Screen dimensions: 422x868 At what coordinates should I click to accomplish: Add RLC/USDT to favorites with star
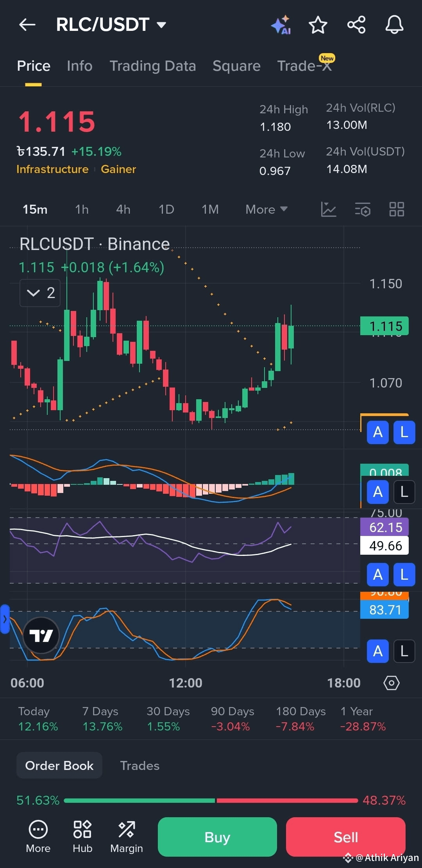pos(318,25)
